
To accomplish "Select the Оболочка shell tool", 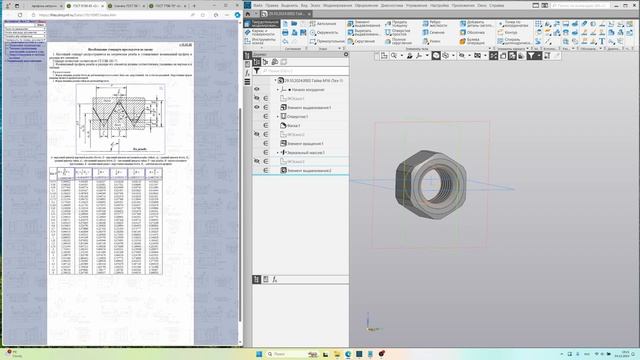I will pos(472,32).
